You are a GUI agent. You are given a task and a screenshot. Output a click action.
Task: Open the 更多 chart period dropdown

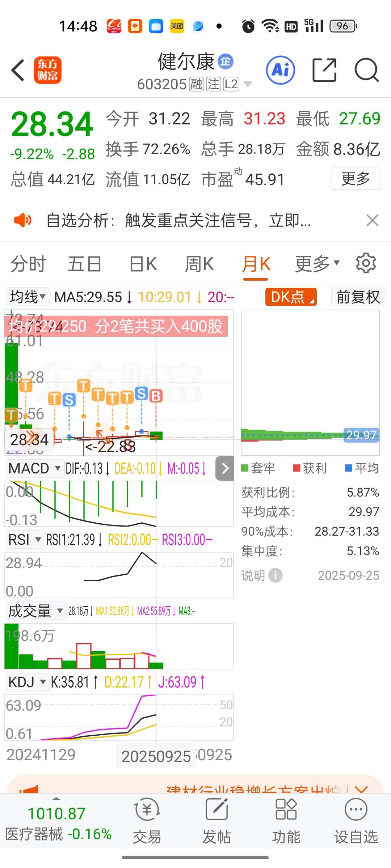318,264
